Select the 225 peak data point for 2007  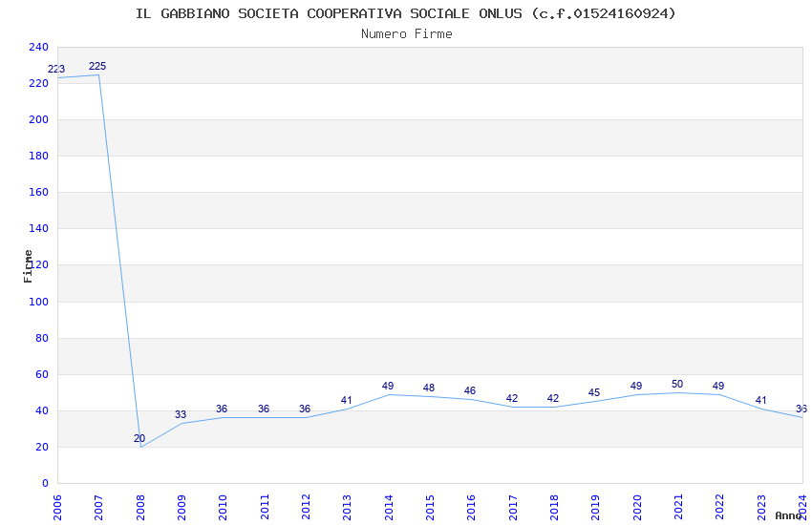coord(98,74)
